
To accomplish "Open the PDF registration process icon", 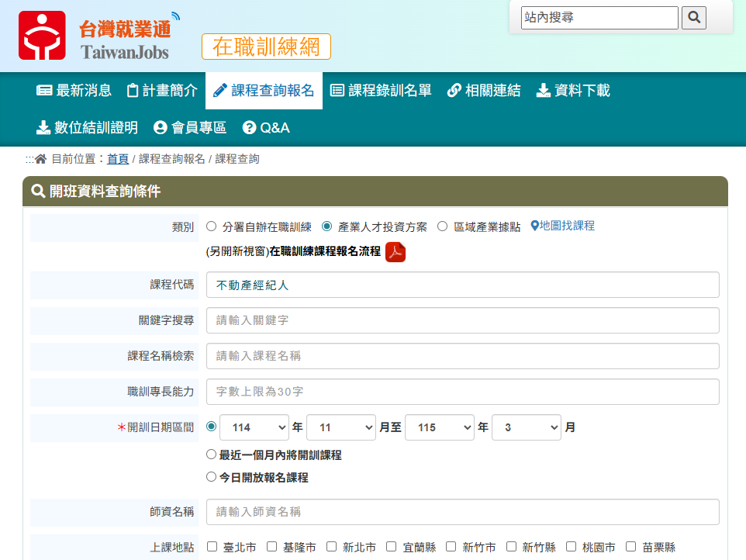I will tap(395, 252).
